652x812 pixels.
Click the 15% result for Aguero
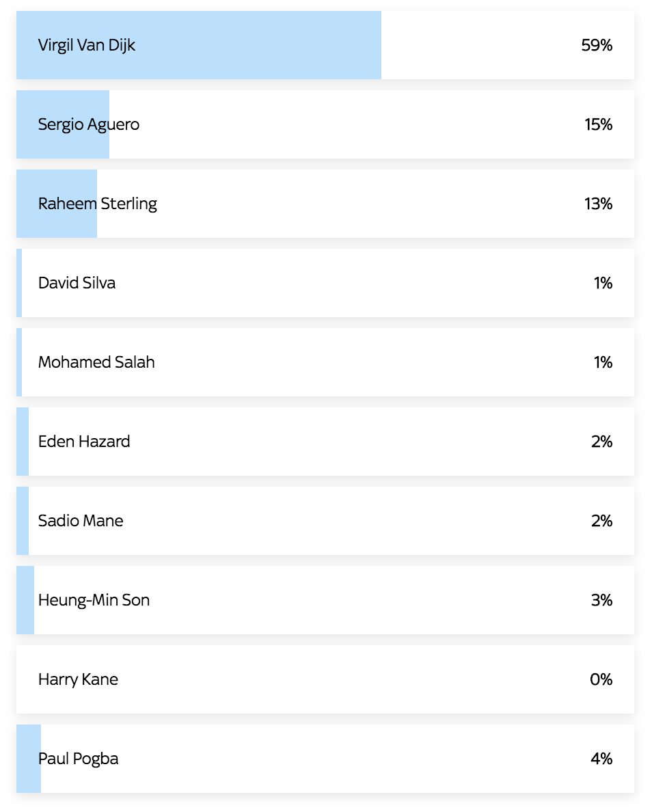coord(598,124)
